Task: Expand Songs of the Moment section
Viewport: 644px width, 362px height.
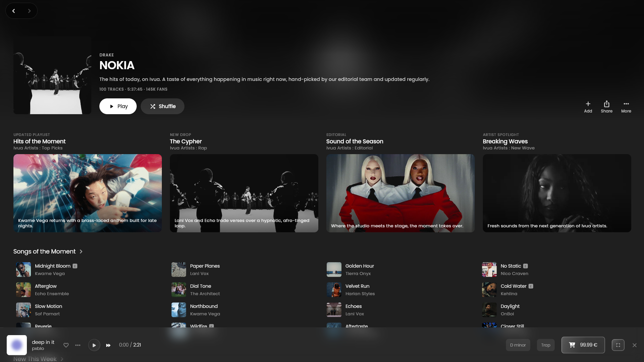Action: (81, 252)
